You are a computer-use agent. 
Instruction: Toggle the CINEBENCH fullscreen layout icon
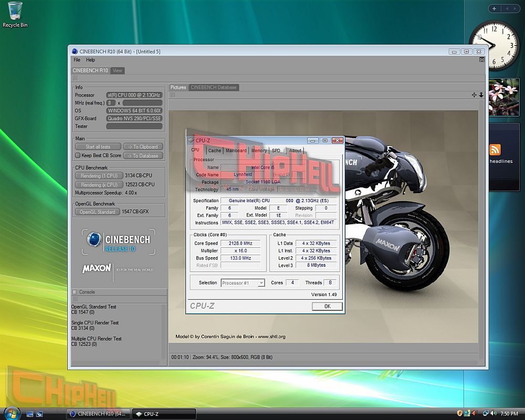pos(482,60)
